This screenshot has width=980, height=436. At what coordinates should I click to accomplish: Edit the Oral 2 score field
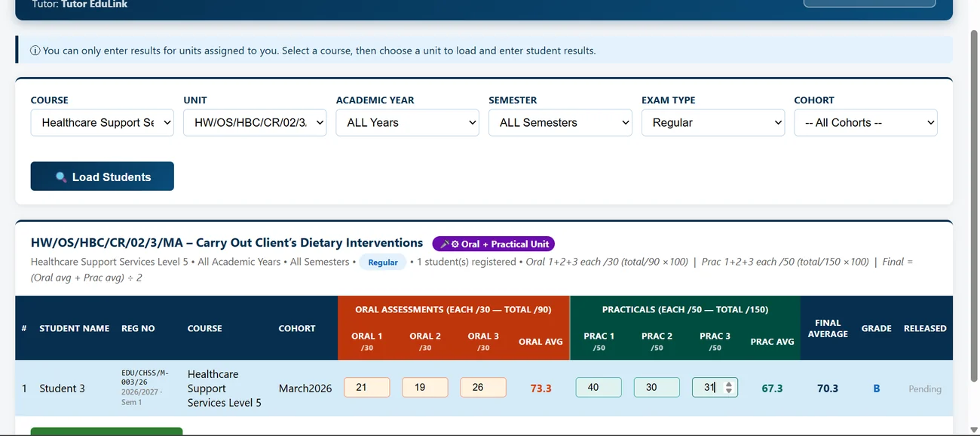coord(425,388)
